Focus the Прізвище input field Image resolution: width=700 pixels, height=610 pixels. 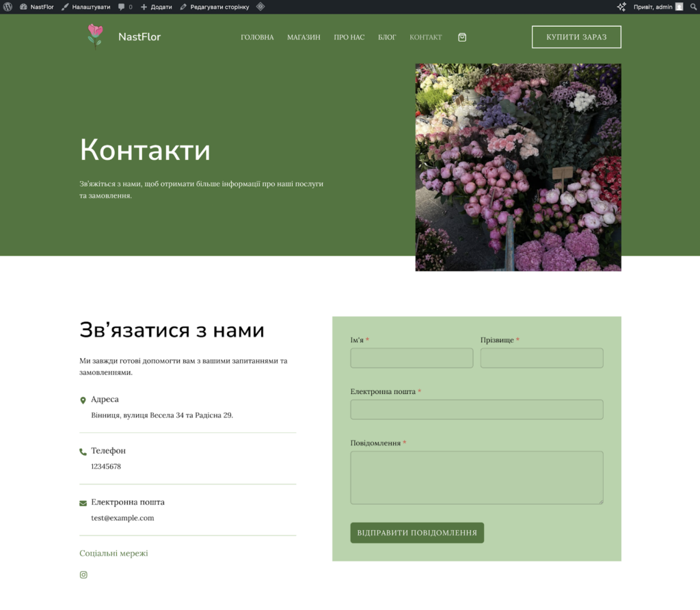[541, 359]
